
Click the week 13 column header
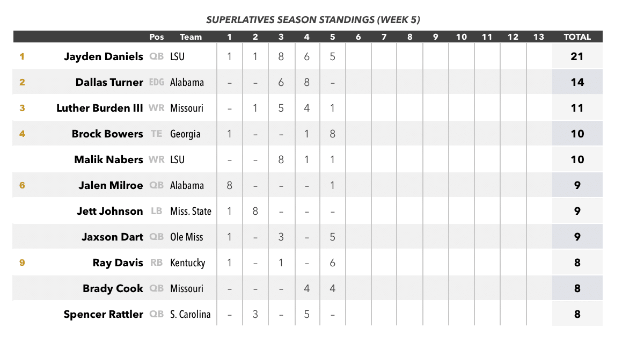[x=539, y=37]
